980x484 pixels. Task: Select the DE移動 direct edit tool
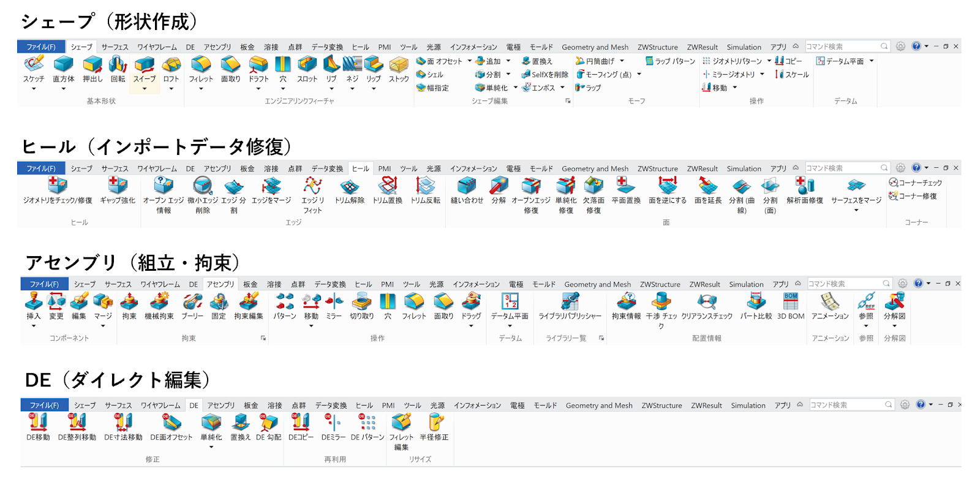tap(38, 422)
